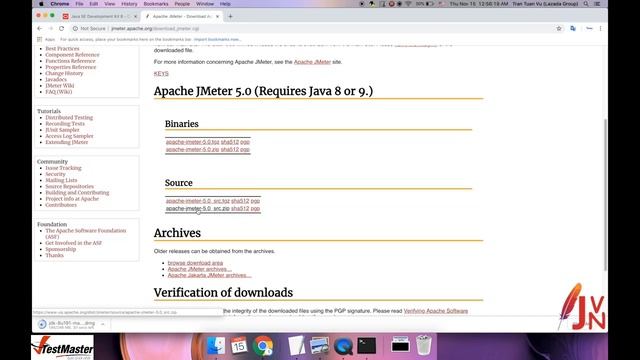
Task: Click the translate extension icon in toolbar
Action: [573, 29]
